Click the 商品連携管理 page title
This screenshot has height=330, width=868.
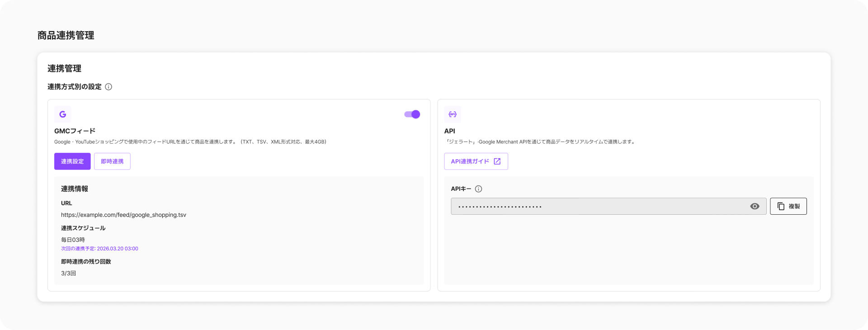point(66,35)
